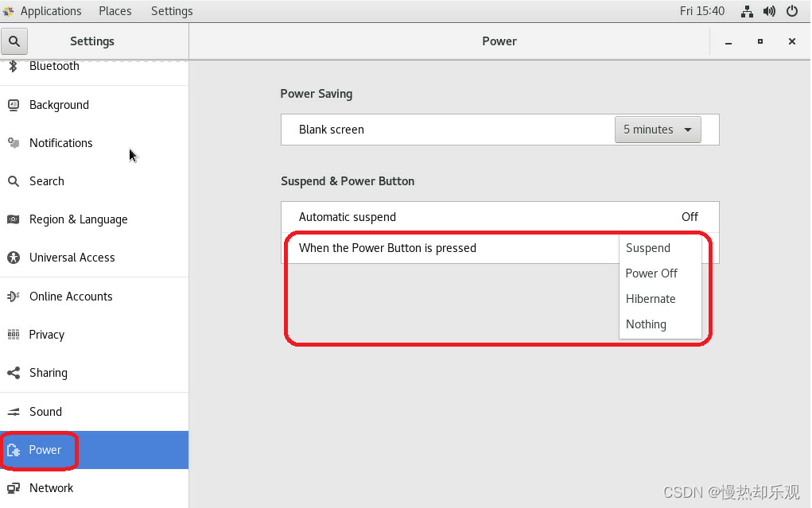Select the Universal Access icon
This screenshot has height=508, width=812.
click(x=14, y=258)
